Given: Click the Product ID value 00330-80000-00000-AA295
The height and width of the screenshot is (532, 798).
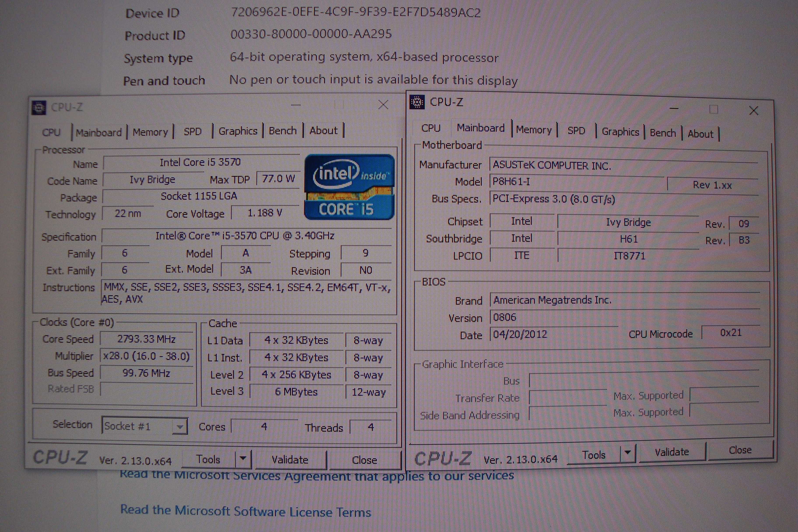Looking at the screenshot, I should (311, 34).
